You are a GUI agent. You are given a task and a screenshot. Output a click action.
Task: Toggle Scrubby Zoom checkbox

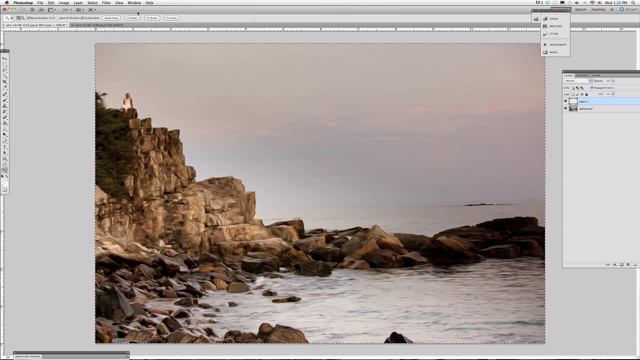click(82, 18)
